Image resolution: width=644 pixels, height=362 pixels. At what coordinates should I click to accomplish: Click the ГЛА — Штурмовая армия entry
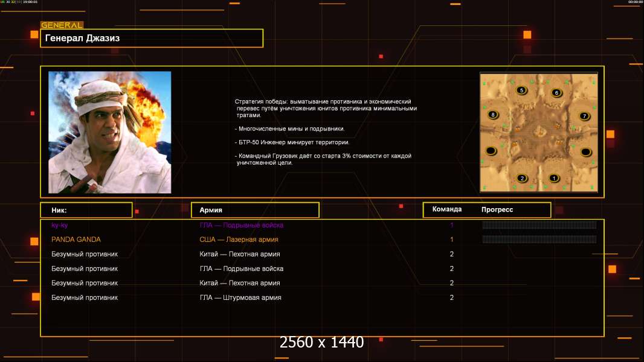[240, 297]
